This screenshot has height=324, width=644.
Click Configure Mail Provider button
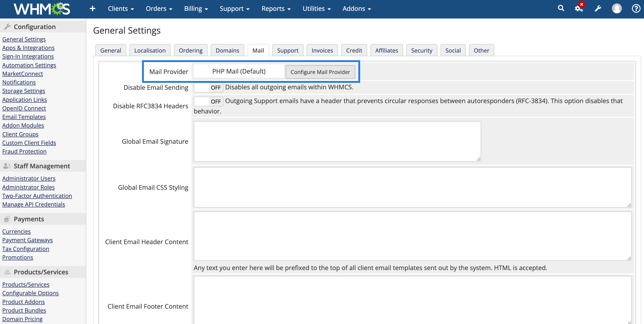[x=320, y=72]
